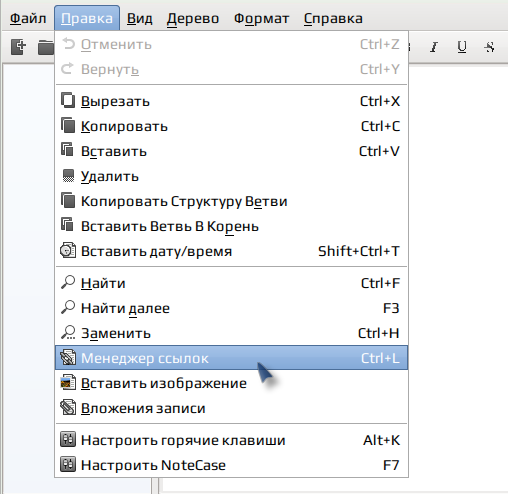Image resolution: width=508 pixels, height=494 pixels.
Task: Click the Ctrl+F shortcut label
Action: 380,283
